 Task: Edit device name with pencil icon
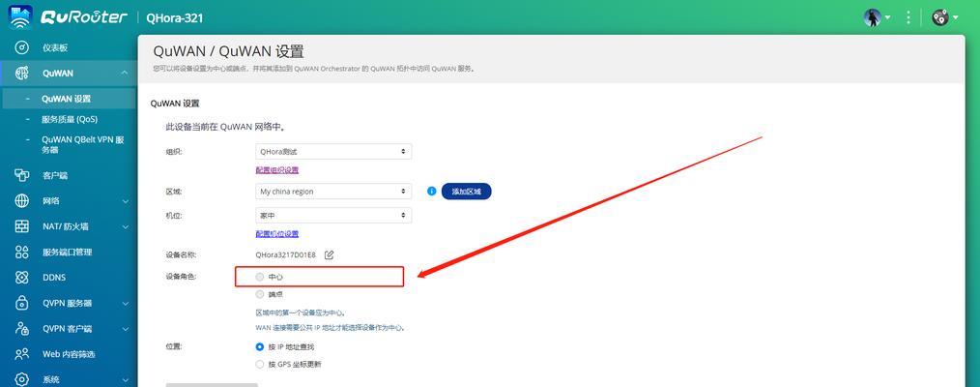click(x=329, y=254)
